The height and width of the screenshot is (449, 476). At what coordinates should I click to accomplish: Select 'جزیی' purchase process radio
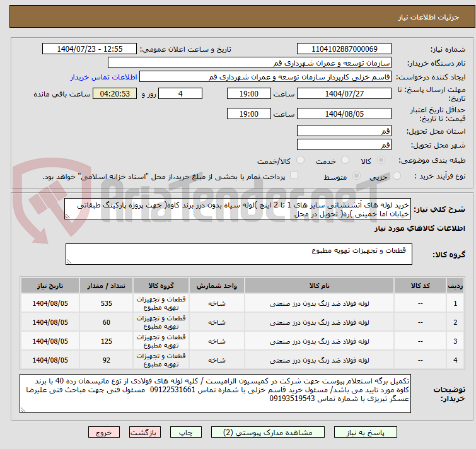pos(396,177)
